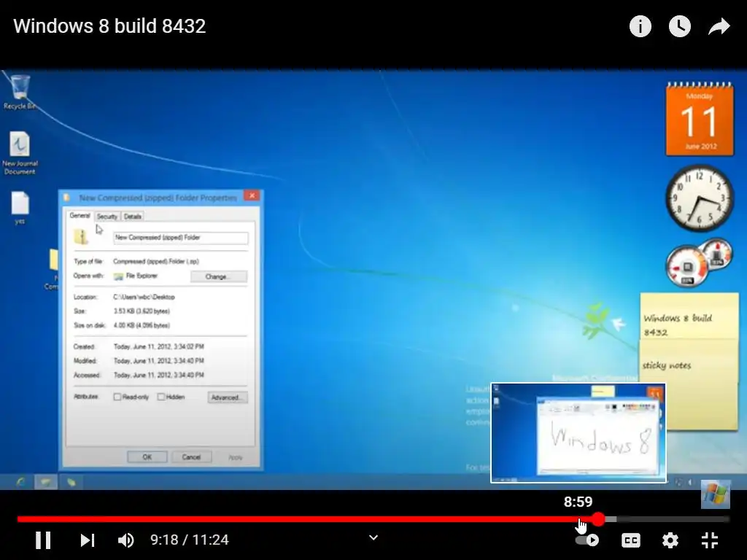This screenshot has width=747, height=560.
Task: Skip to the next video
Action: (88, 540)
